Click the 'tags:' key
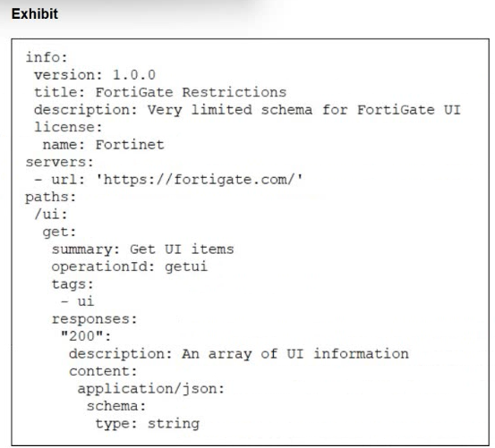This screenshot has width=495, height=448. (73, 284)
